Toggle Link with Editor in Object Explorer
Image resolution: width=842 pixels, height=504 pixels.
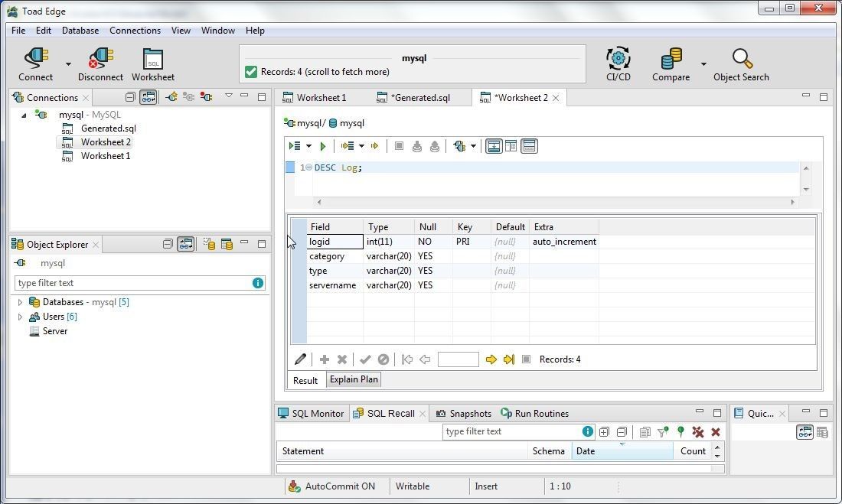[x=186, y=244]
